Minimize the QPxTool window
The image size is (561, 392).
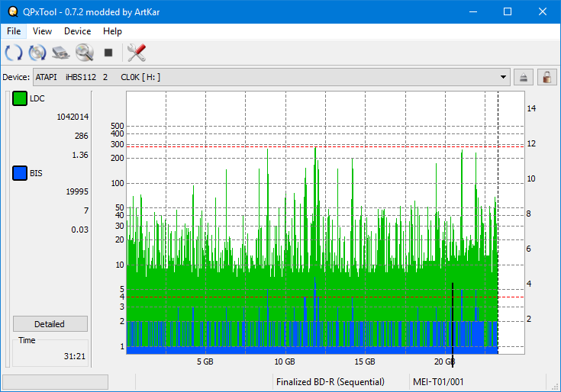(x=473, y=11)
